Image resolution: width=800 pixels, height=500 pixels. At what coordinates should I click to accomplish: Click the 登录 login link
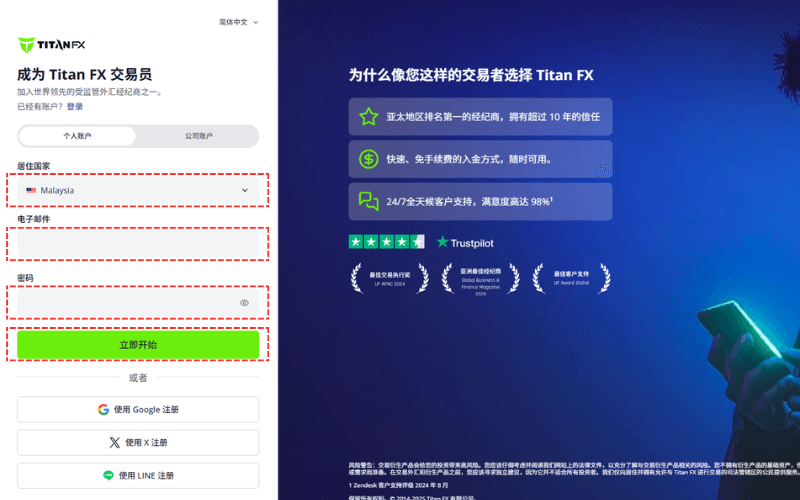point(74,107)
